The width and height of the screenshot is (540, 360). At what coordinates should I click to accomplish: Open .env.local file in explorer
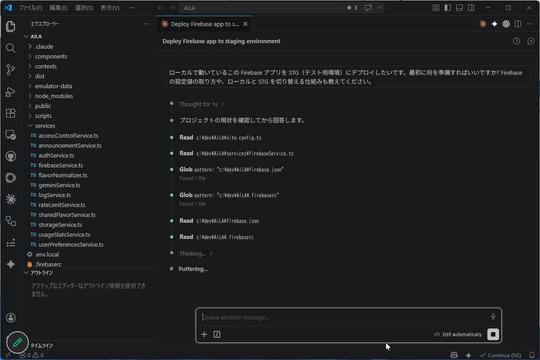tap(47, 255)
